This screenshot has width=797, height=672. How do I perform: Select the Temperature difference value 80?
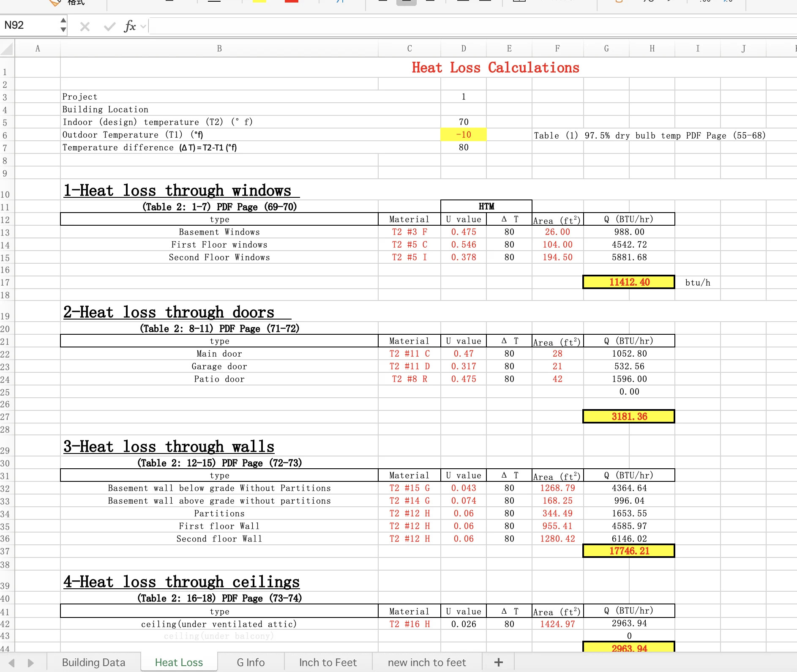click(x=464, y=148)
